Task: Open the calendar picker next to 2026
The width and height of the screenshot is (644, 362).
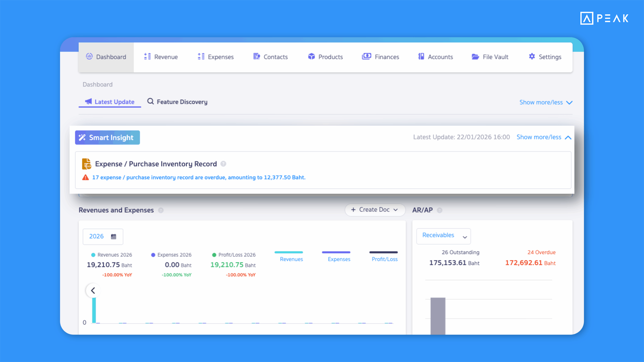Action: coord(114,236)
